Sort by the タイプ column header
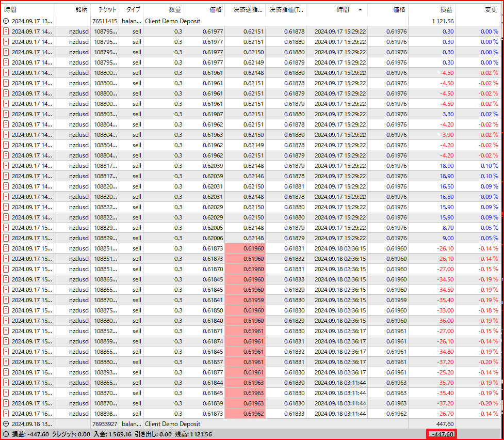 click(131, 10)
